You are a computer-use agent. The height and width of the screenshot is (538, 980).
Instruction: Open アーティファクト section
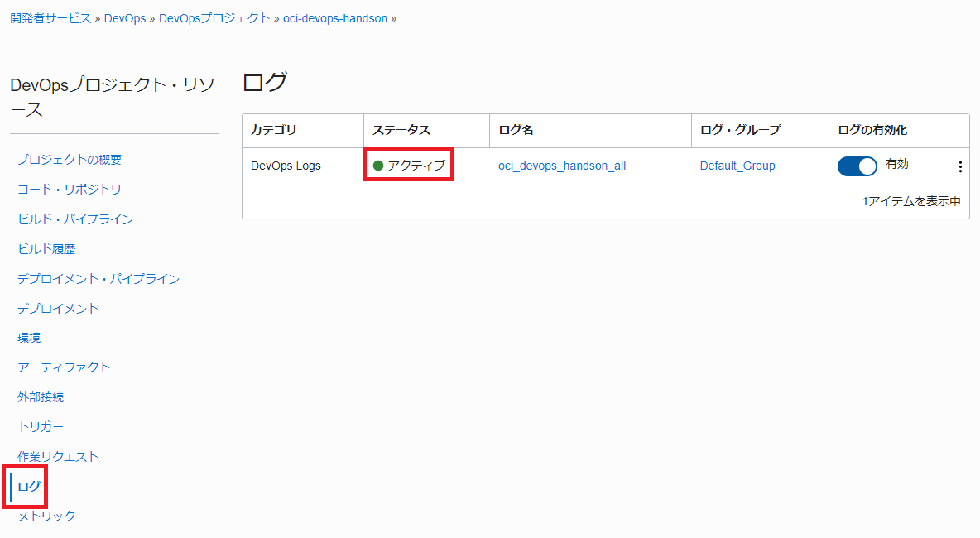coord(64,367)
